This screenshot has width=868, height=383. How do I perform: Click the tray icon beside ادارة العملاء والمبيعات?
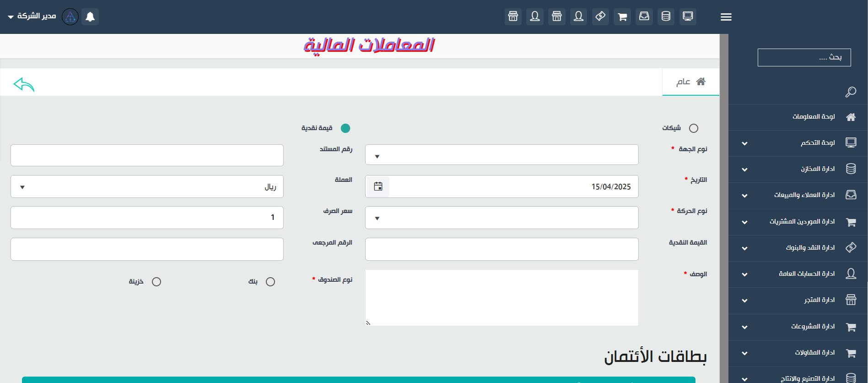click(851, 195)
